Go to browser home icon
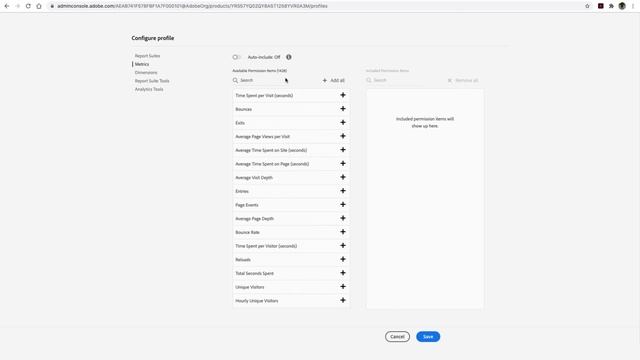The image size is (640, 360). pos(39,6)
